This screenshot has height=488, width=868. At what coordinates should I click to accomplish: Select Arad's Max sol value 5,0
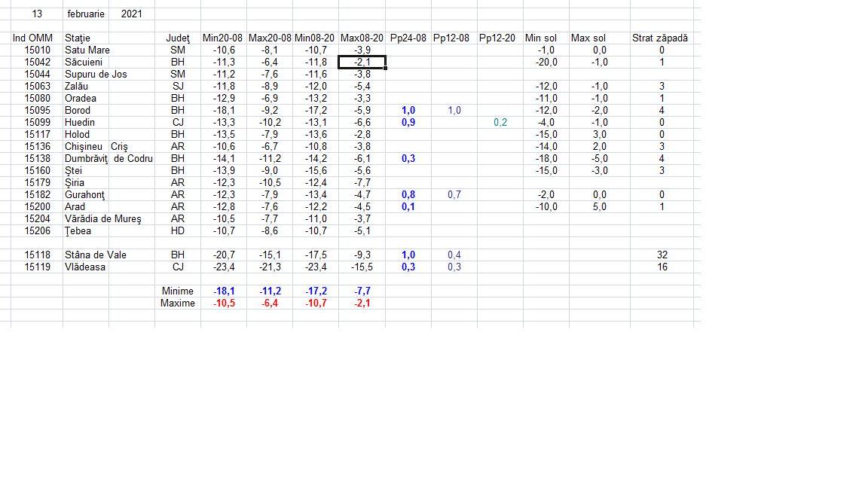(x=600, y=207)
